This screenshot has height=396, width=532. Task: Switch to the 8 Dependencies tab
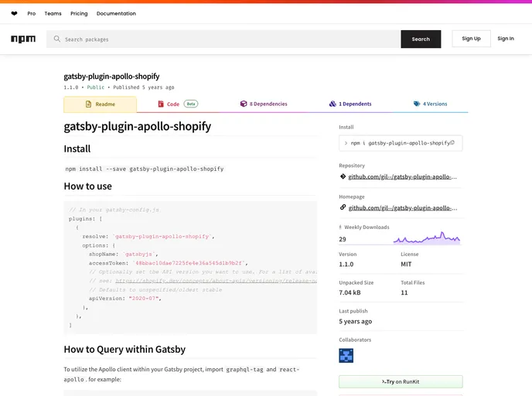[x=264, y=104]
